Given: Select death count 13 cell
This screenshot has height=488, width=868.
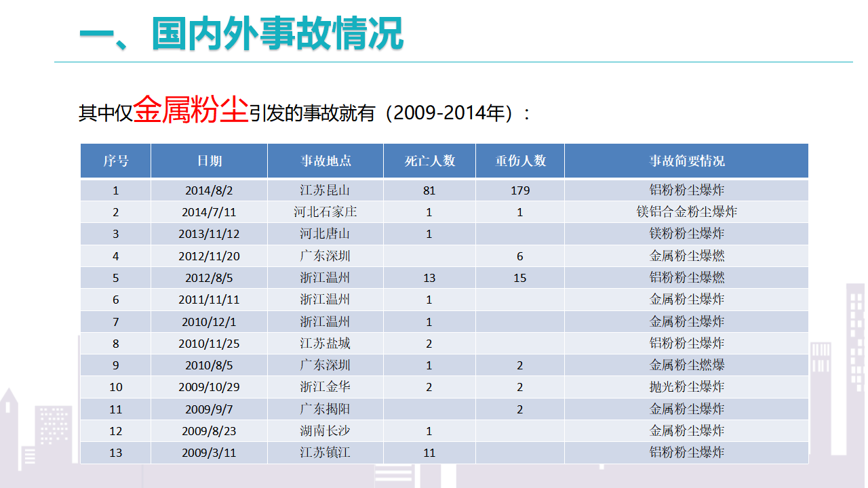Looking at the screenshot, I should (x=429, y=278).
